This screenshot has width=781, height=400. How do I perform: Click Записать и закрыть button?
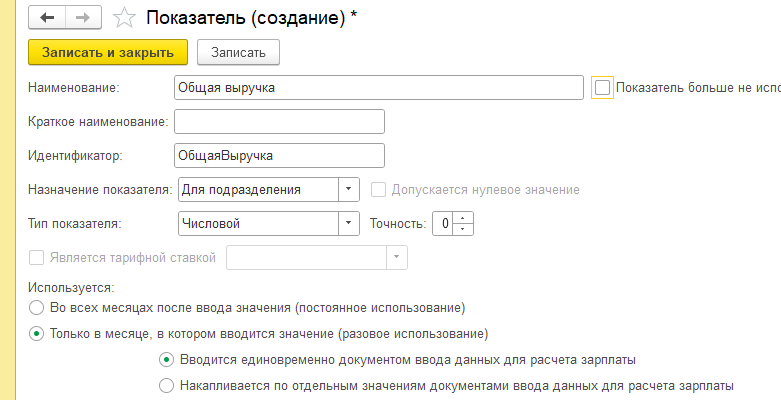(108, 52)
